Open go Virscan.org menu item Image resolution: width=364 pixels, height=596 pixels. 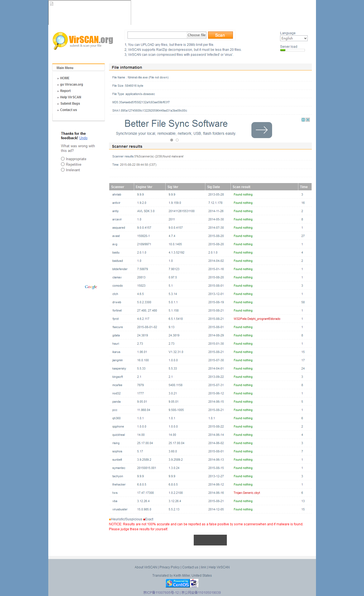point(71,85)
